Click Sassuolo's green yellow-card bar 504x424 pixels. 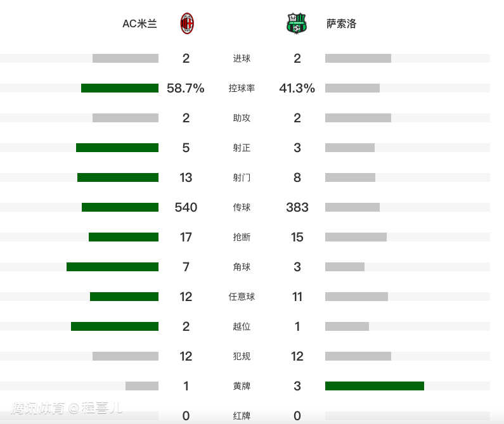[x=374, y=386]
